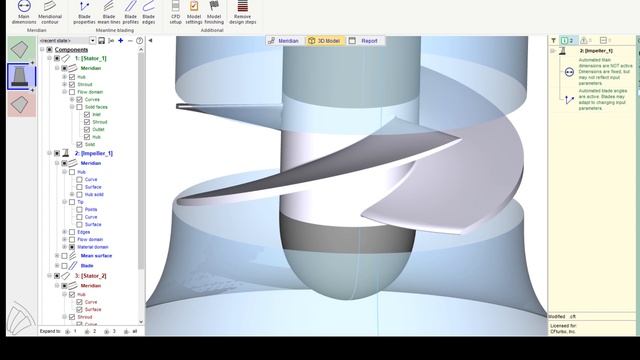Open Blade properties tool

(84, 12)
